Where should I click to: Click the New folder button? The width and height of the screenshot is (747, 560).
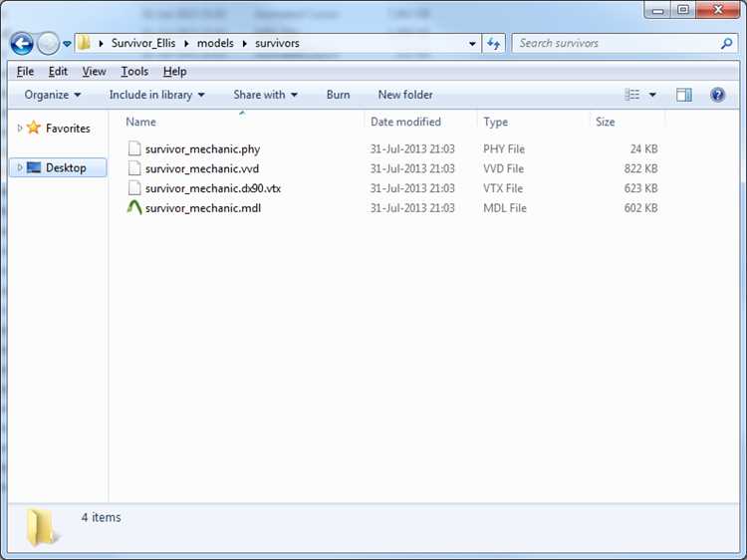point(405,95)
